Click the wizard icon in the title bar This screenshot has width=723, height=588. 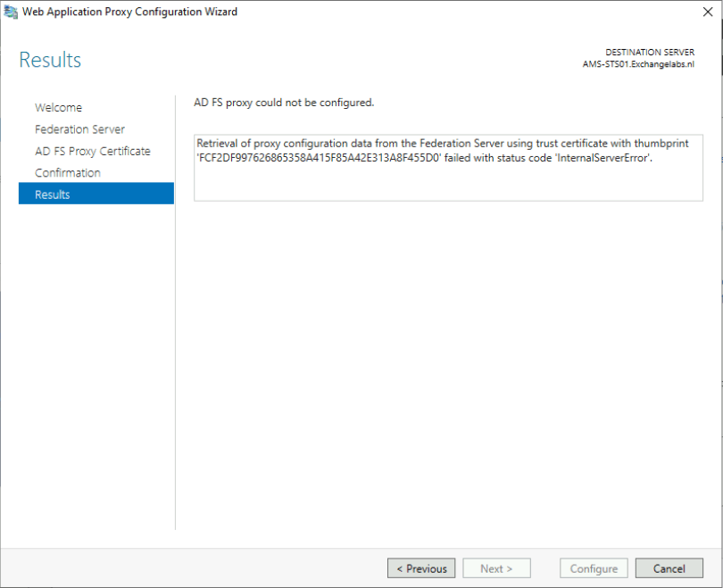pos(10,12)
